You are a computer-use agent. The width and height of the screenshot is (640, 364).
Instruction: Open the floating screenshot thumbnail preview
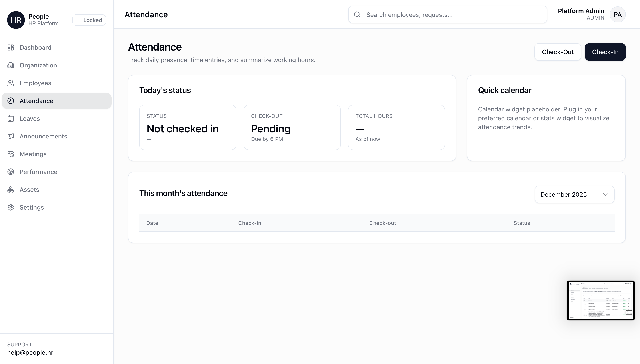(x=600, y=301)
